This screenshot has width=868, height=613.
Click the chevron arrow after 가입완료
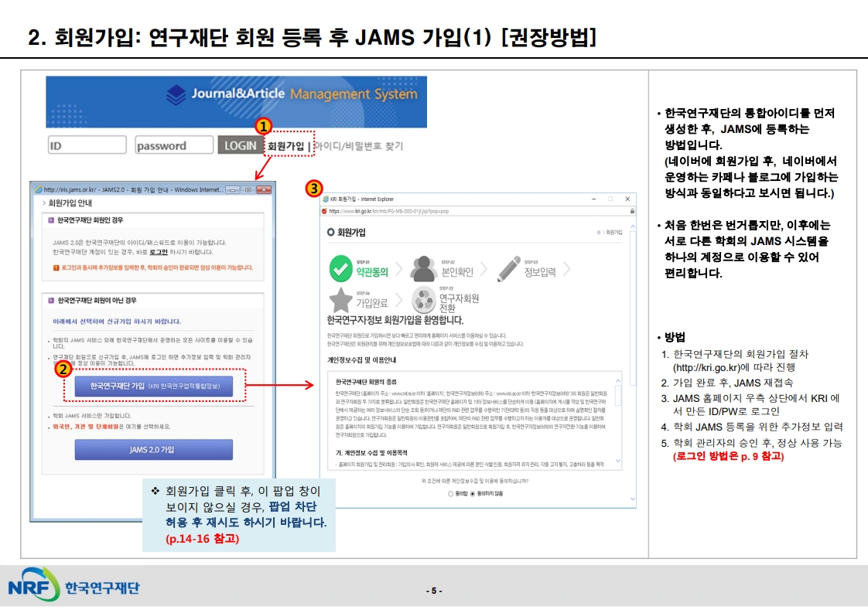[398, 301]
